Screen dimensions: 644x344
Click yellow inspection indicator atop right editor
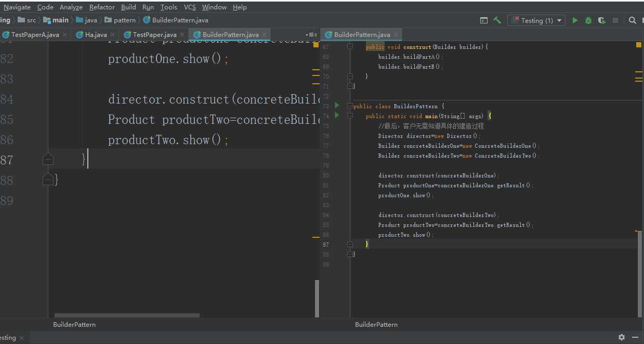(x=639, y=45)
